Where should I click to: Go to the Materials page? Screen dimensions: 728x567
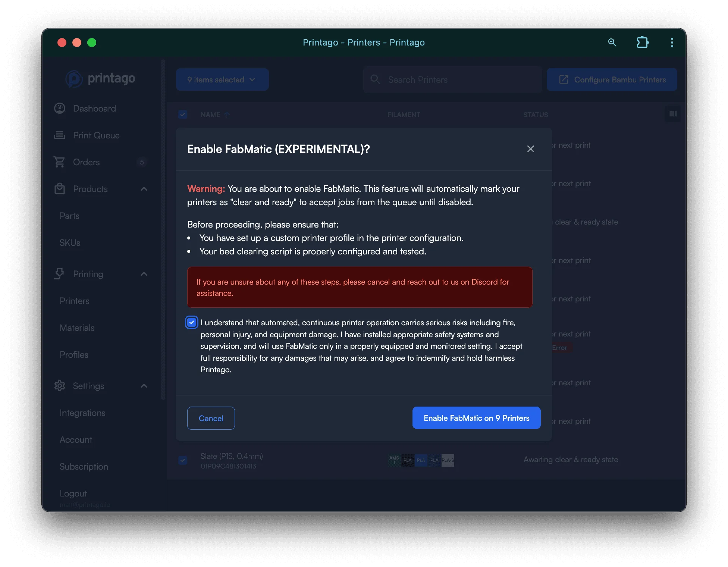click(77, 328)
